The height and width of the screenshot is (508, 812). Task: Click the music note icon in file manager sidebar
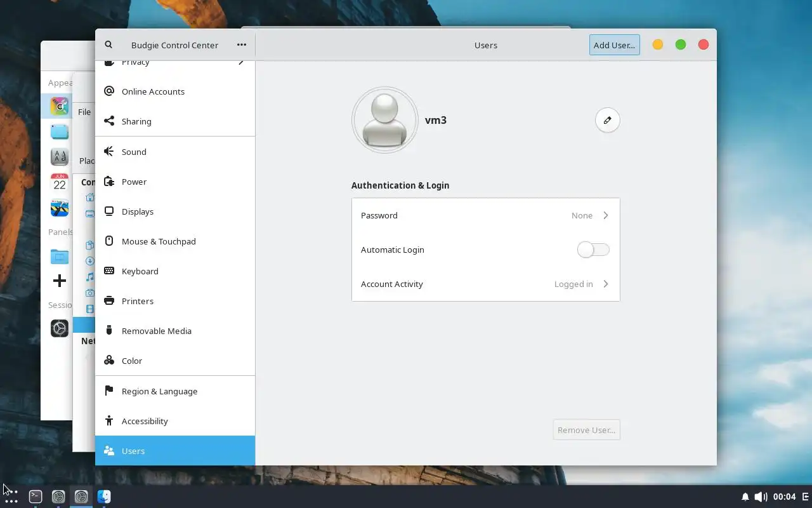[90, 277]
